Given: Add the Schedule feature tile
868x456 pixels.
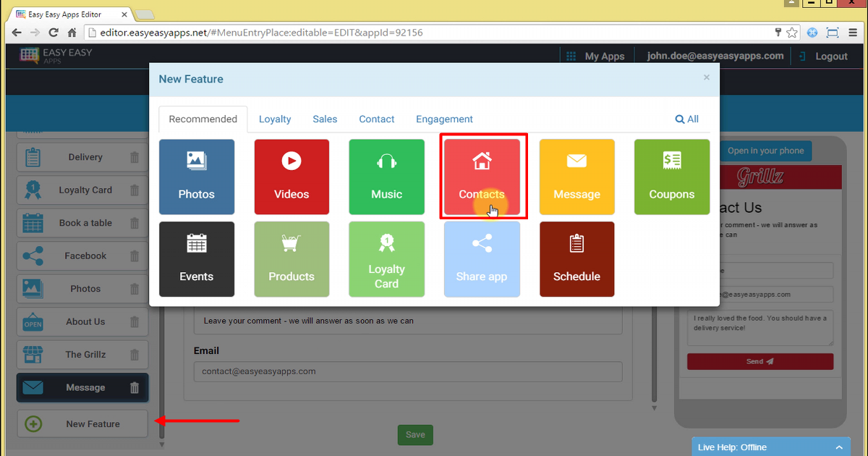Looking at the screenshot, I should pyautogui.click(x=576, y=259).
